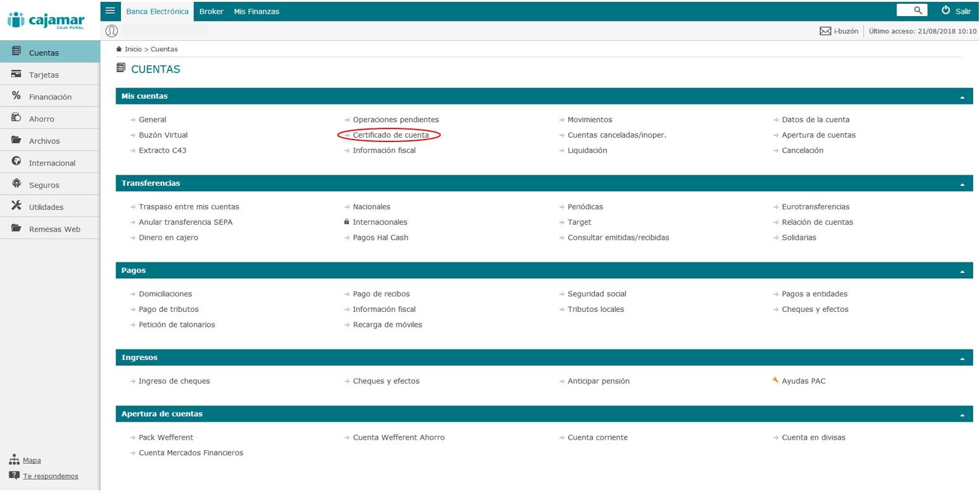Open Cuenta Wefferent Ahorro link

pyautogui.click(x=398, y=437)
